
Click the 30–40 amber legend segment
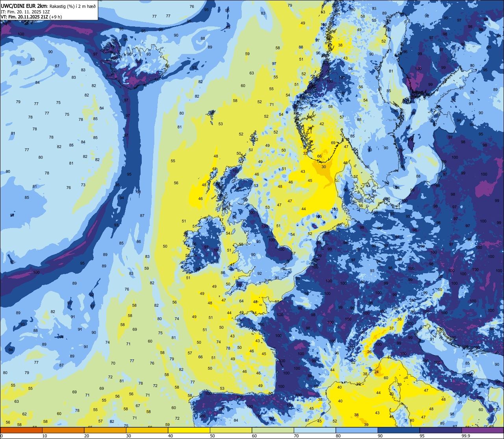coord(147,430)
